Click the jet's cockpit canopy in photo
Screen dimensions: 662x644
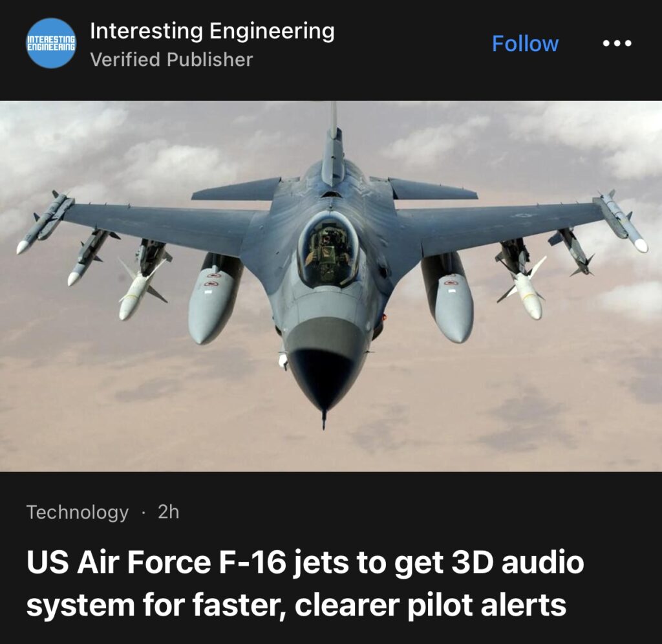328,251
